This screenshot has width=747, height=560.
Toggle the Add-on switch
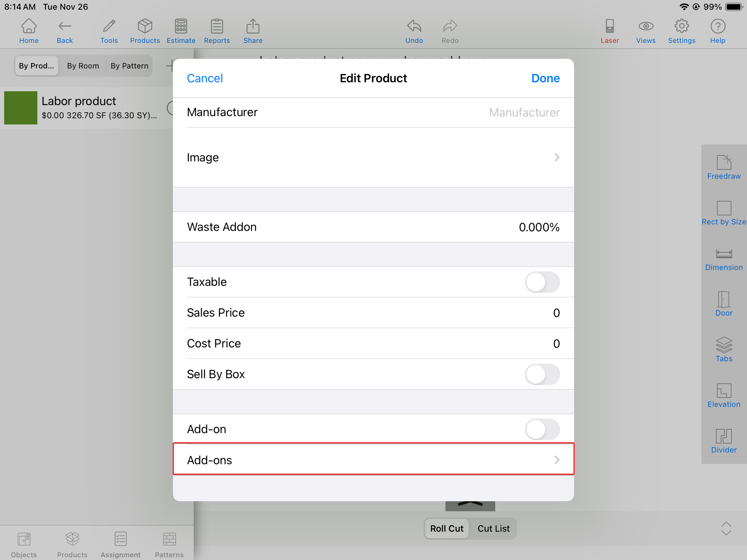click(x=542, y=429)
